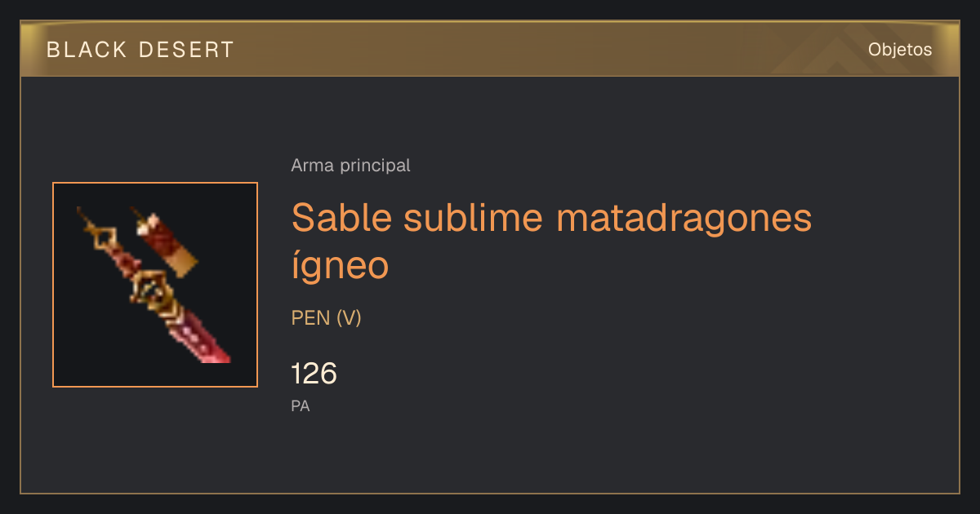Click the word BLACK in header

(x=87, y=50)
